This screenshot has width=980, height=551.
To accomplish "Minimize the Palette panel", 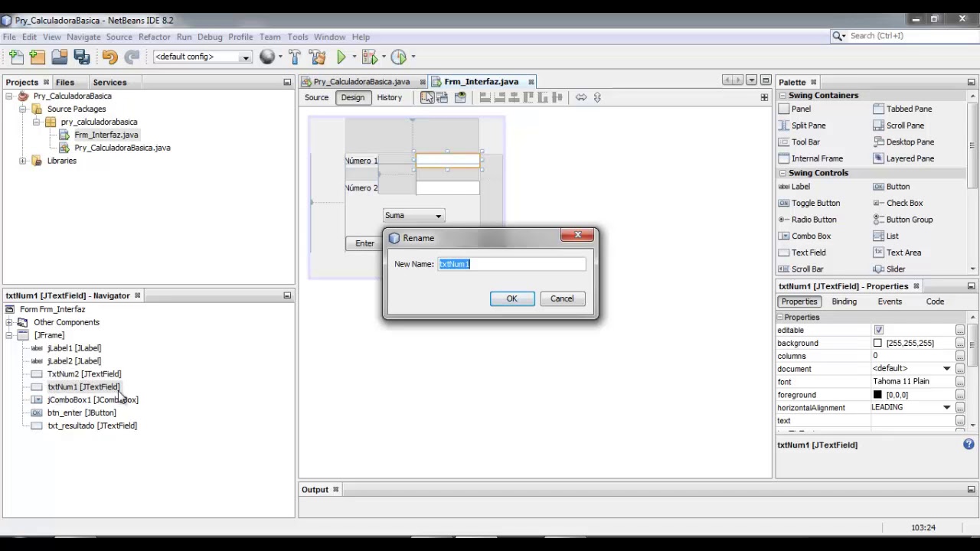I will [971, 82].
